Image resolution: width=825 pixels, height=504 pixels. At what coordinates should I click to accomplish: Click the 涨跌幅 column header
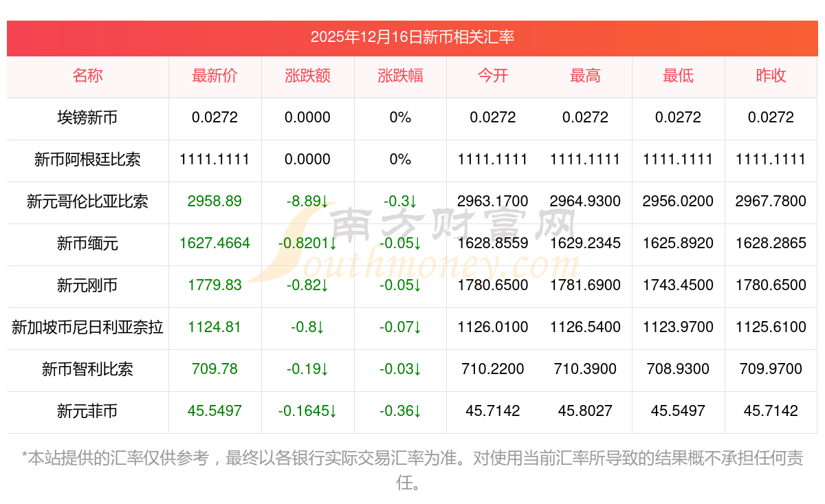coord(400,76)
